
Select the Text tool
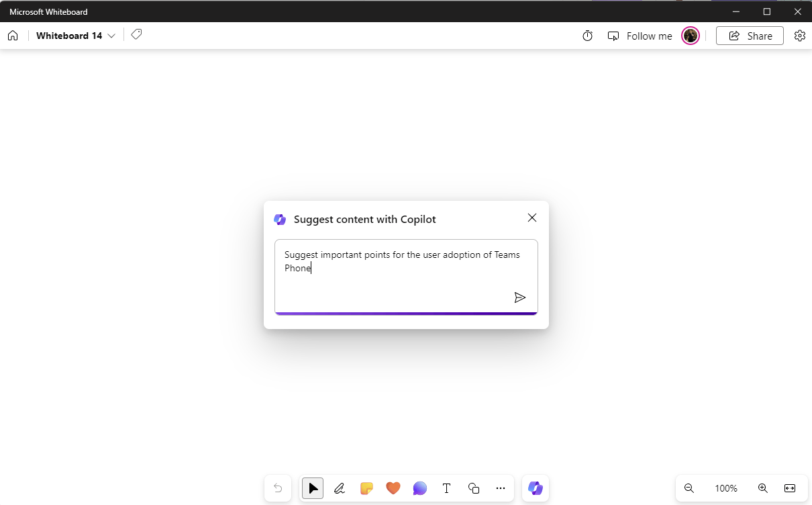446,488
